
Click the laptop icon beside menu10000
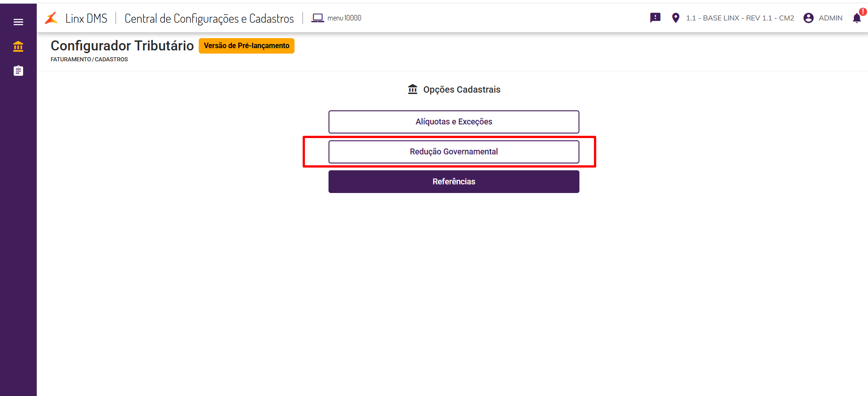click(x=318, y=18)
